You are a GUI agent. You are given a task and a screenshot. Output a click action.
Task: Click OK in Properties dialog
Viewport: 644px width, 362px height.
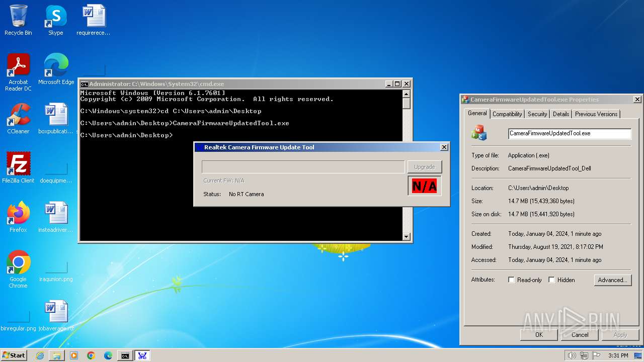(539, 334)
